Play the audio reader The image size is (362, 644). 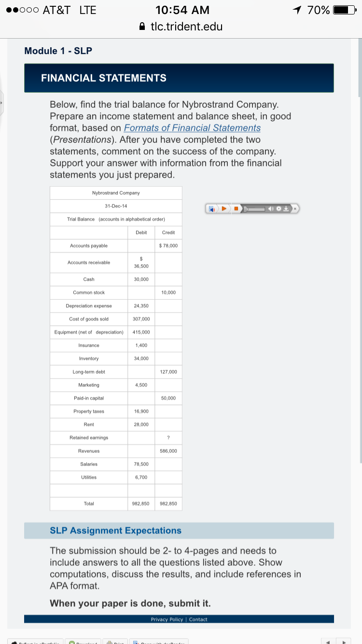[224, 209]
